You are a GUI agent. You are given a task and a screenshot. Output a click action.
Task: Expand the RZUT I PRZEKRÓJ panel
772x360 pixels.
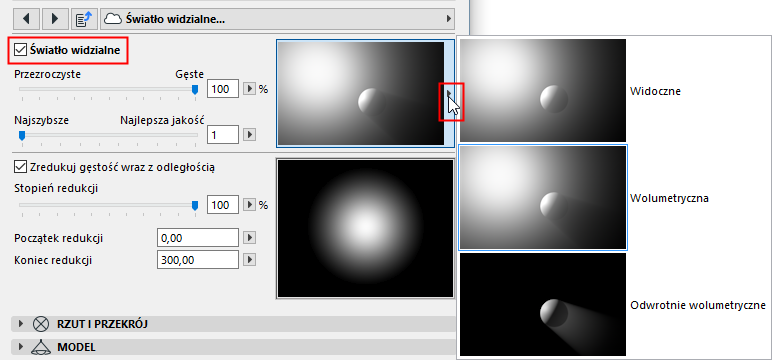[x=21, y=324]
